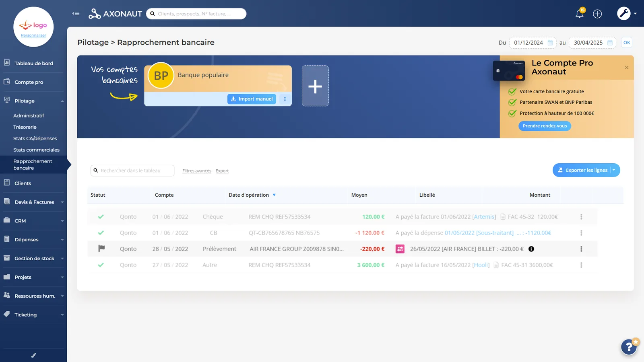The width and height of the screenshot is (644, 362).
Task: Open row menu for the 120,00 € transaction
Action: (x=581, y=217)
